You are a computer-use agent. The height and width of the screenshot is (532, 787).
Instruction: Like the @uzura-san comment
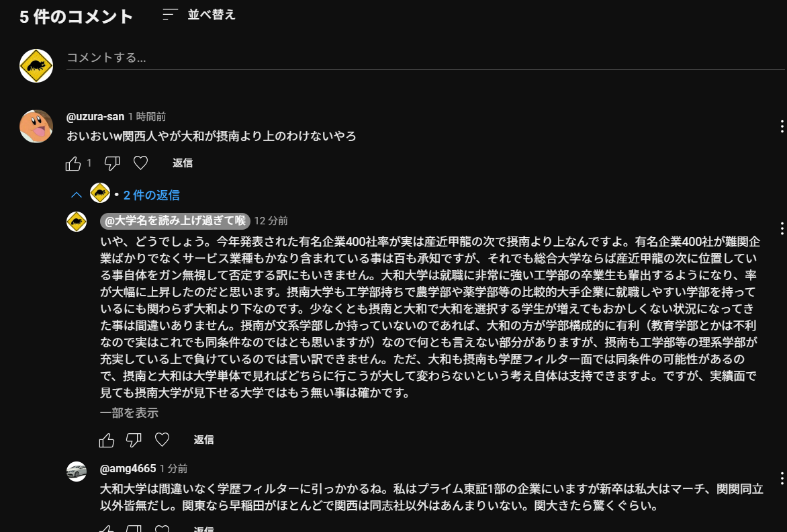[x=73, y=163]
